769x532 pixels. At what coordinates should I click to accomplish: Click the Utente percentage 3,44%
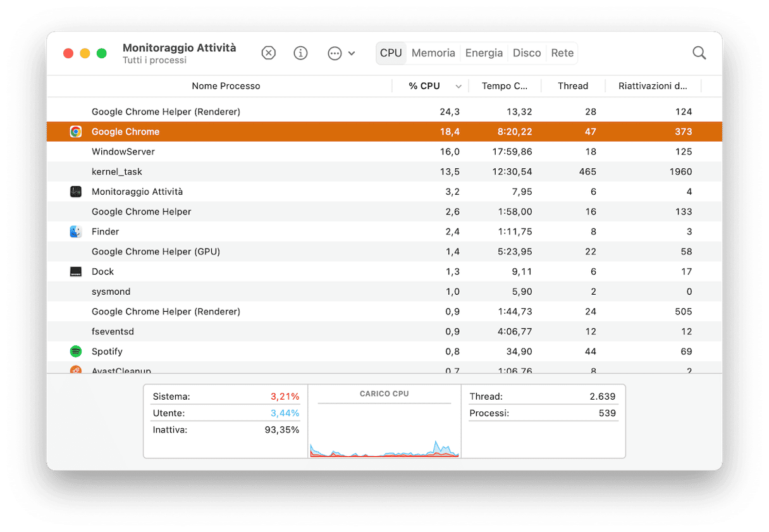coord(285,413)
